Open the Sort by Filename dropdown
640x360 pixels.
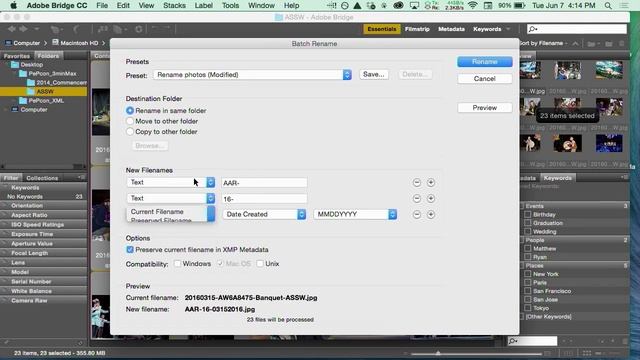[544, 43]
